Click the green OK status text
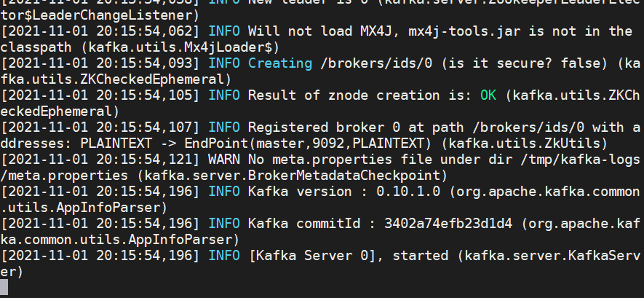 point(488,95)
